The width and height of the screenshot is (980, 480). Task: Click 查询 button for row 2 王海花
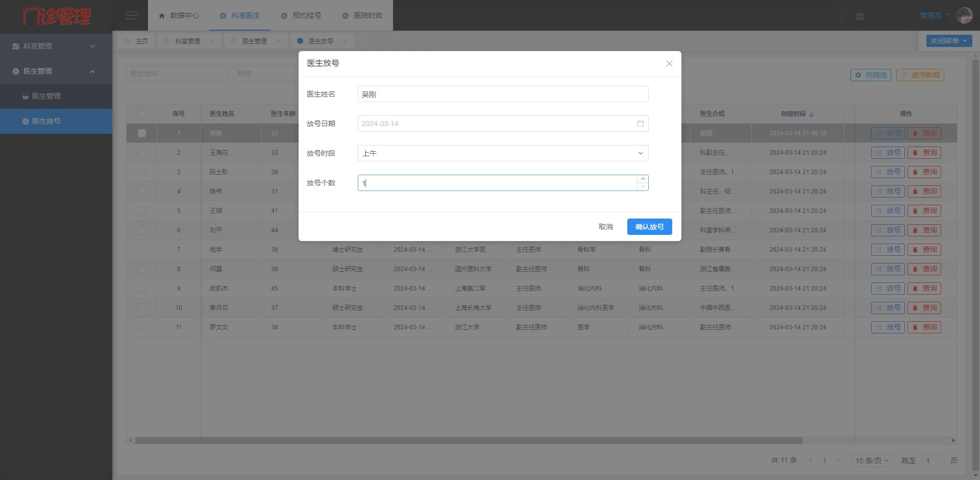pyautogui.click(x=924, y=153)
